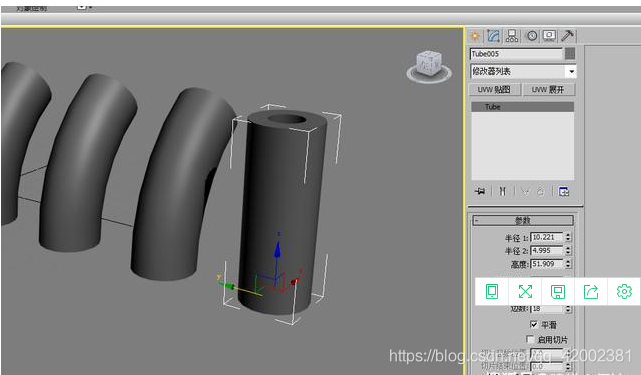Select the curved tube next to the upright tube
Viewport: 641px width, 375px height.
click(x=176, y=184)
